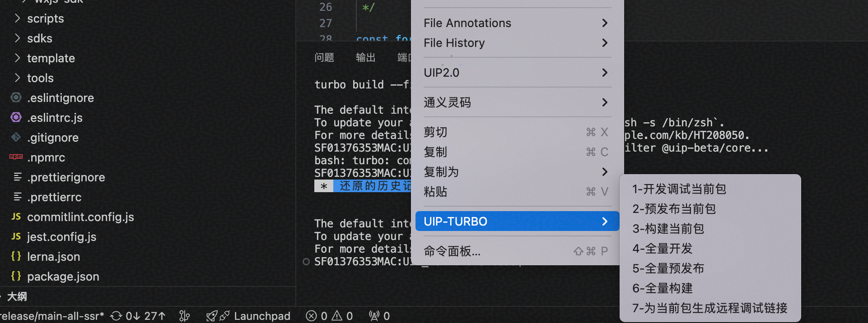This screenshot has width=868, height=323.
Task: Open the .npmrc file name
Action: (x=46, y=157)
